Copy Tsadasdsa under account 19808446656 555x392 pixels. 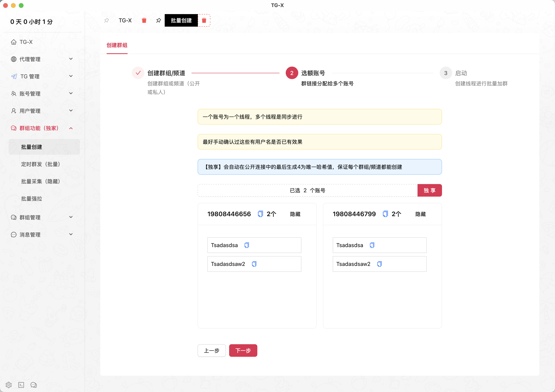247,245
